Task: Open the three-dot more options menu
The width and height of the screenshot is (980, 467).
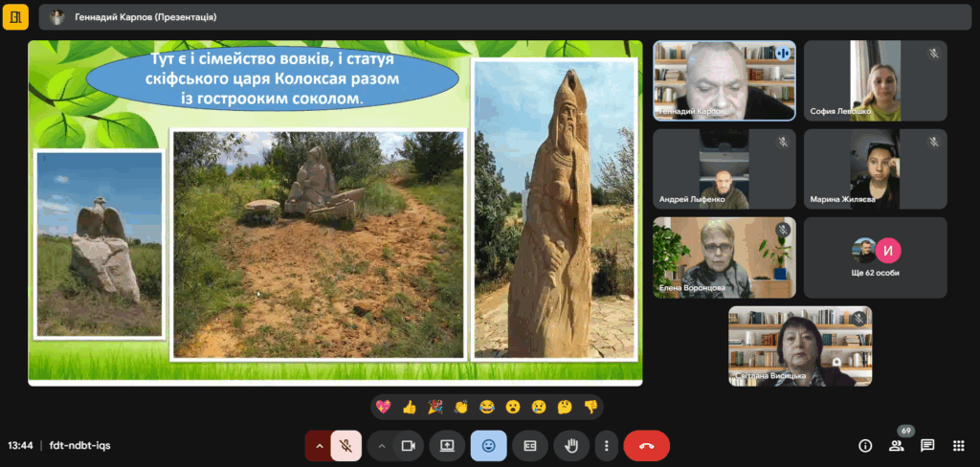Action: [x=605, y=446]
